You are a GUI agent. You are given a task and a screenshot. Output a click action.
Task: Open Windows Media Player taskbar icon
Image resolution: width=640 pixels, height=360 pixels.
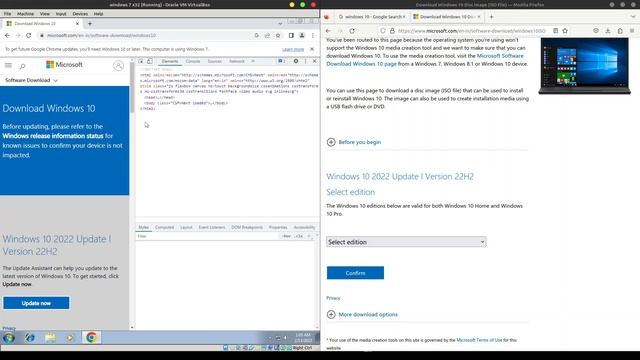[x=70, y=338]
